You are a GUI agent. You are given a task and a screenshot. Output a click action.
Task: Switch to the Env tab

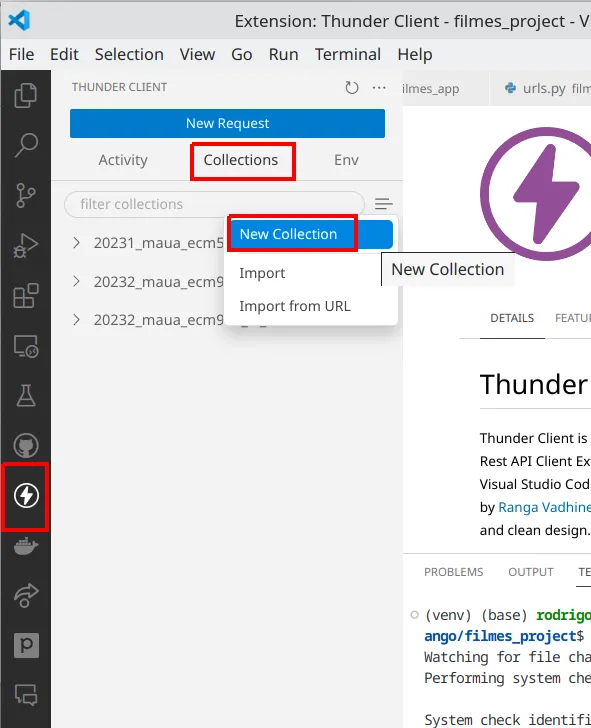click(x=346, y=160)
